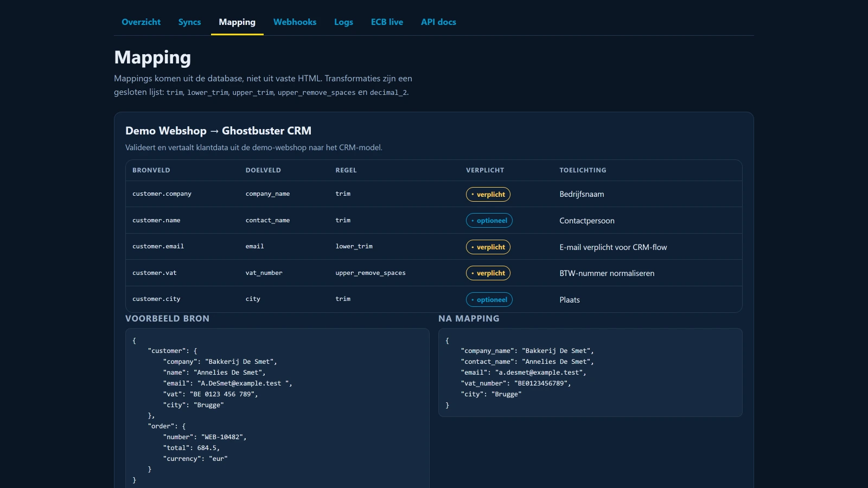Click trim rule in customer.name row
The width and height of the screenshot is (868, 488).
(343, 221)
